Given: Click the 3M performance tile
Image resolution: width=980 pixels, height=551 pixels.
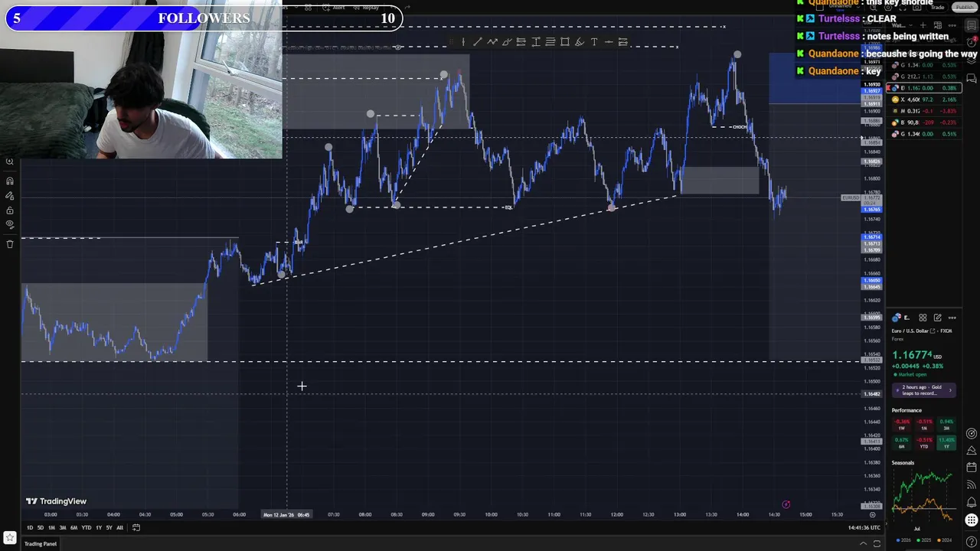Looking at the screenshot, I should pyautogui.click(x=946, y=425).
